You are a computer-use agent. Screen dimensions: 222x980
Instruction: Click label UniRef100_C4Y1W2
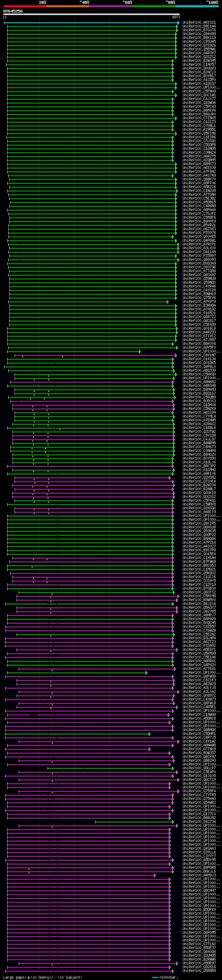[199, 741]
